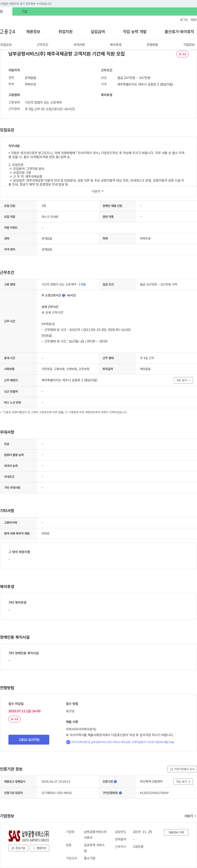Click the 로그인 link
The height and width of the screenshot is (868, 197).
click(184, 20)
